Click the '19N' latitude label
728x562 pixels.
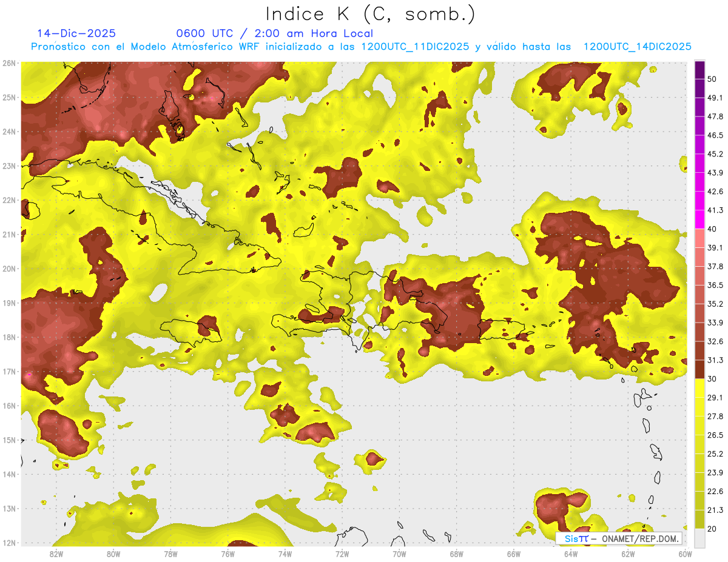click(9, 303)
